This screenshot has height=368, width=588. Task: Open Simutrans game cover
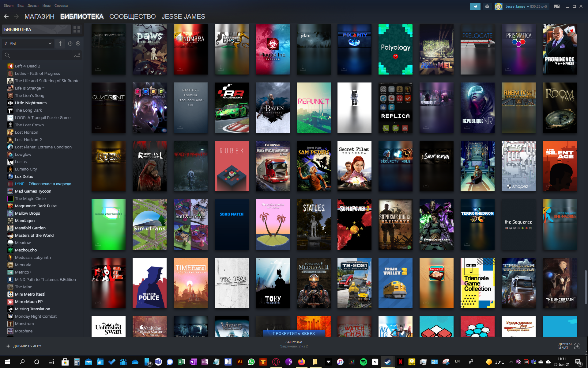click(x=149, y=224)
